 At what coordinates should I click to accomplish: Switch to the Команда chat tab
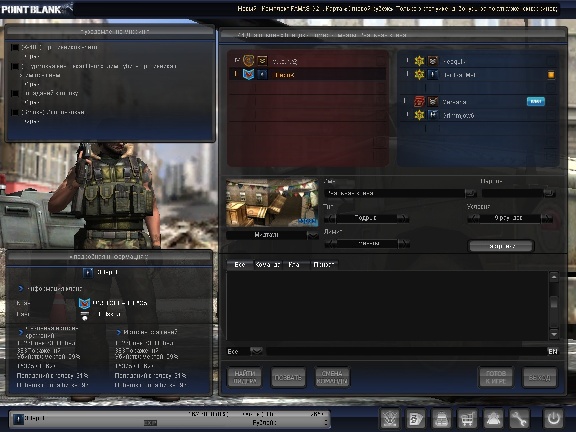(x=268, y=264)
